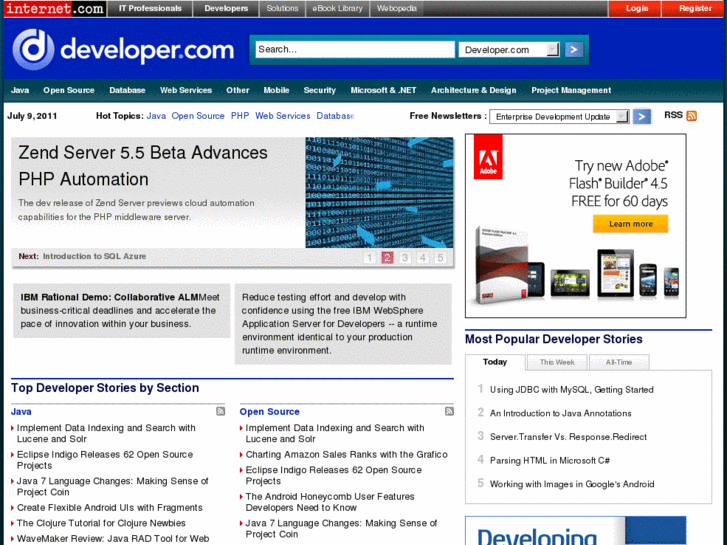727x545 pixels.
Task: Select the All-Time popular stories tab
Action: point(618,362)
